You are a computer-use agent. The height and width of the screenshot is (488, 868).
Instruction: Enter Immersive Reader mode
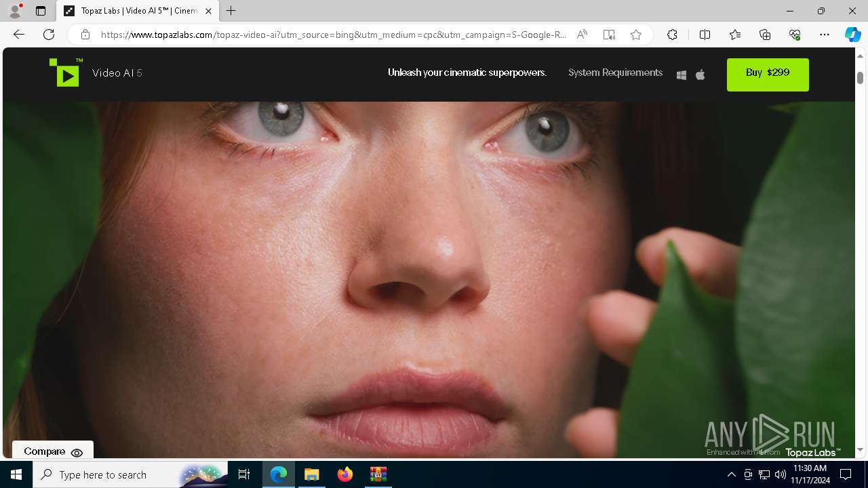tap(609, 35)
